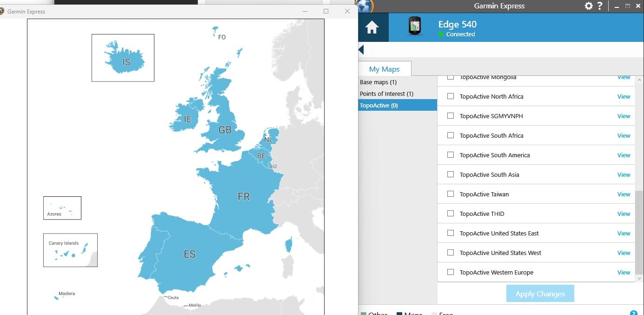
Task: Click the Connected status text
Action: coord(460,34)
